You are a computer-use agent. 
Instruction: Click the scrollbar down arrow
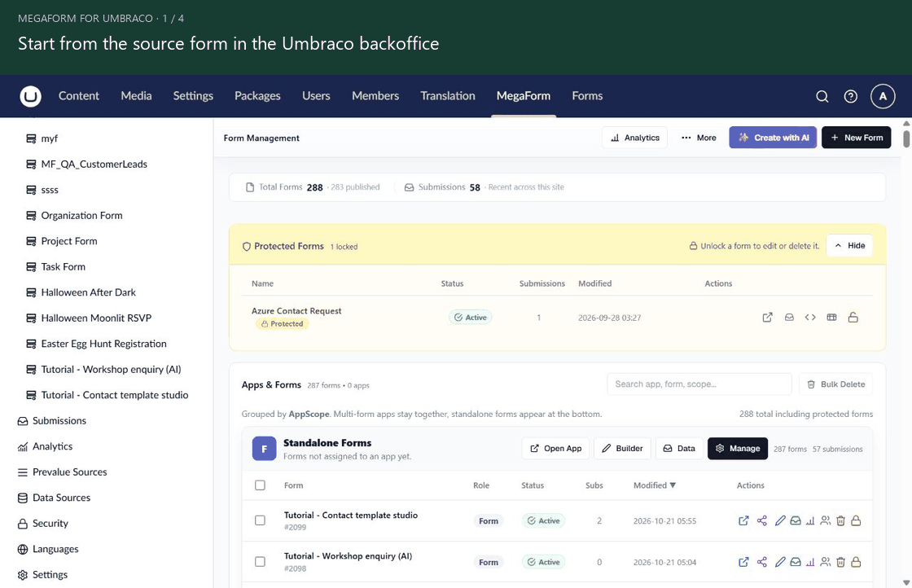click(906, 582)
